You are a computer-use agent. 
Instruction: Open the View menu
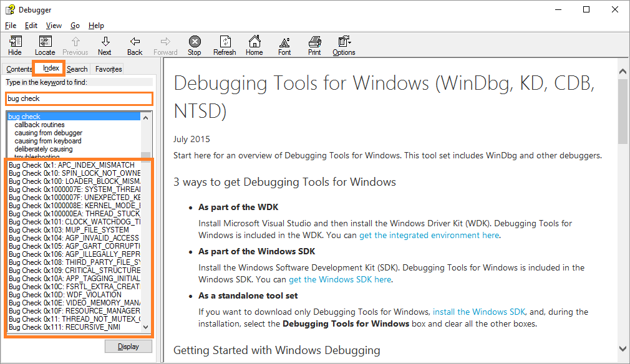click(x=54, y=26)
